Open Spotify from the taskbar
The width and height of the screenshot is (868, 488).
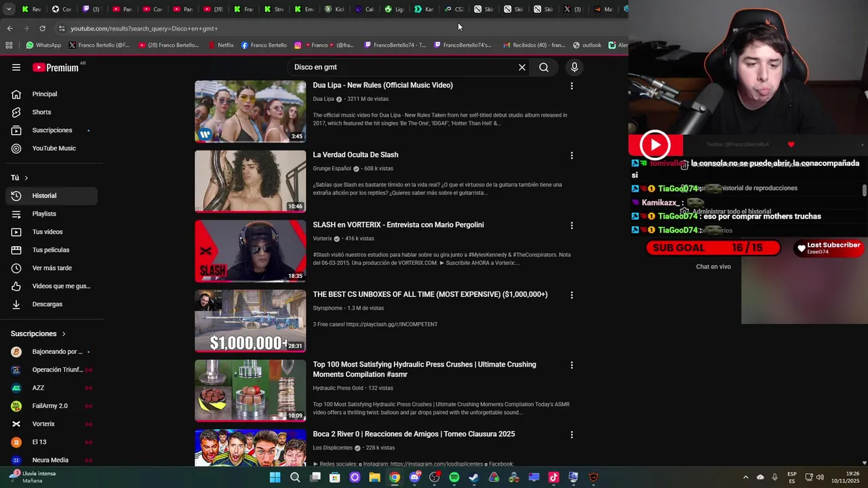454,477
